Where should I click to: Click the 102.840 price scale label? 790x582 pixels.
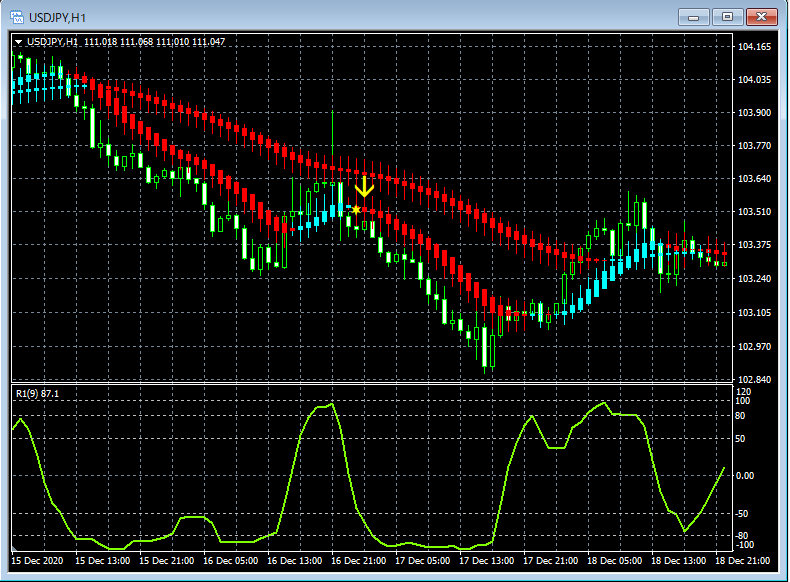[x=754, y=379]
